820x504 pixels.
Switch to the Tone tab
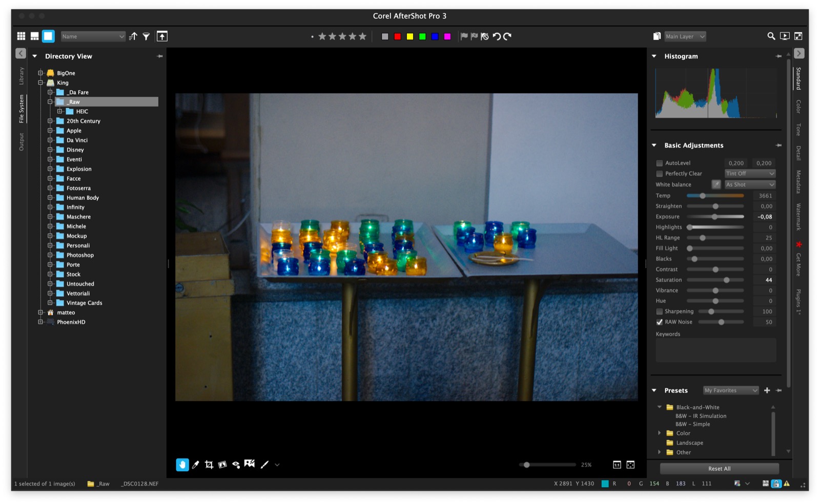[798, 130]
